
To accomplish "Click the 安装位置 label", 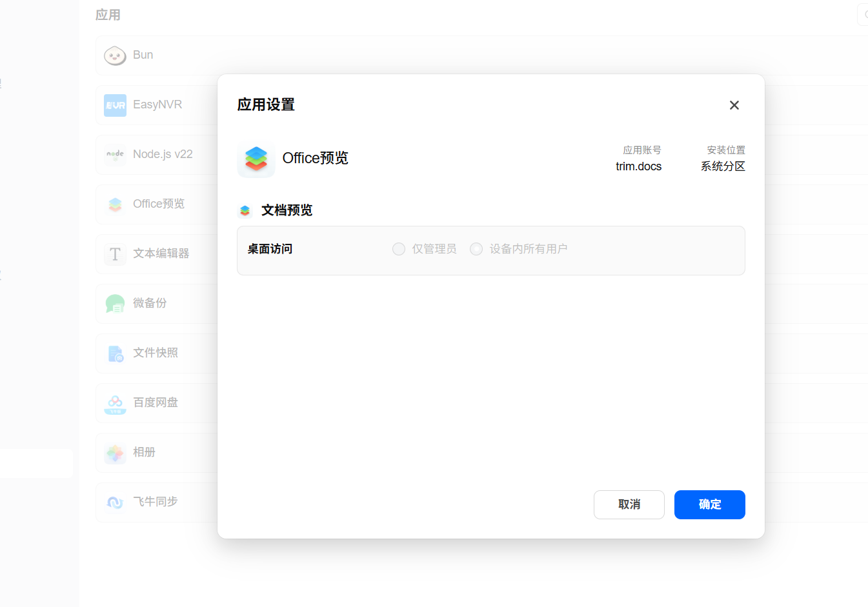I will (726, 150).
